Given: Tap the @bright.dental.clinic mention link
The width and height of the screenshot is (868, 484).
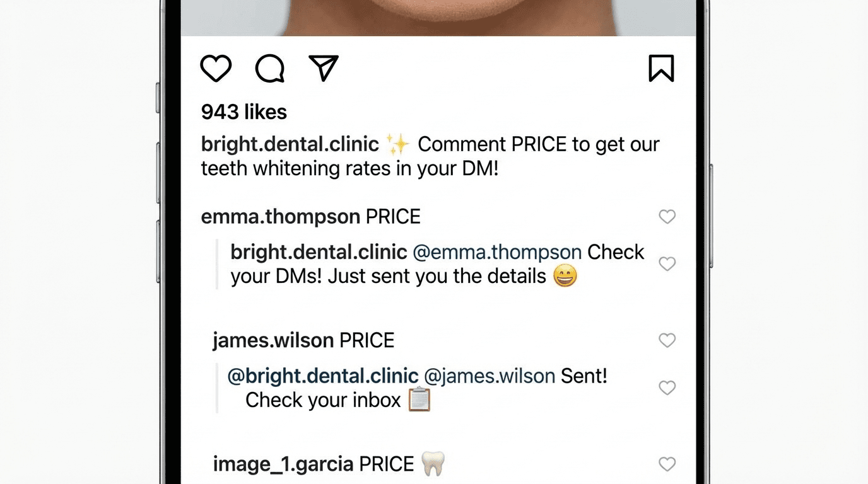Looking at the screenshot, I should [x=322, y=376].
